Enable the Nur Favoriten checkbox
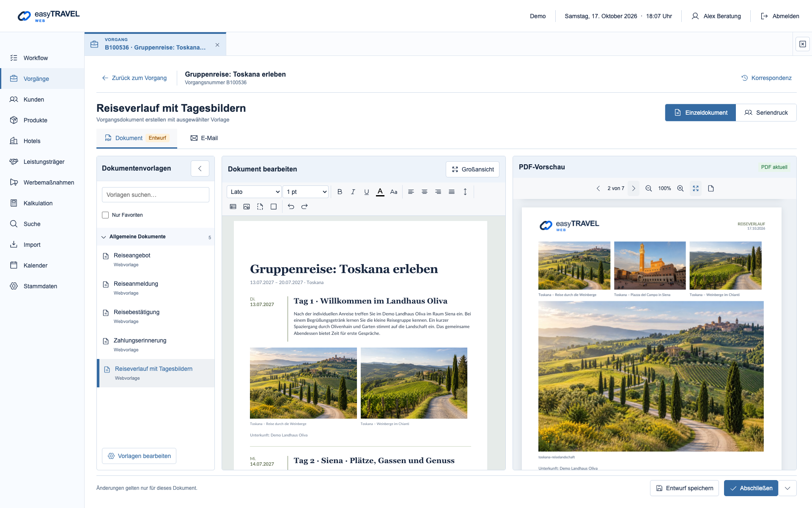 pos(105,215)
